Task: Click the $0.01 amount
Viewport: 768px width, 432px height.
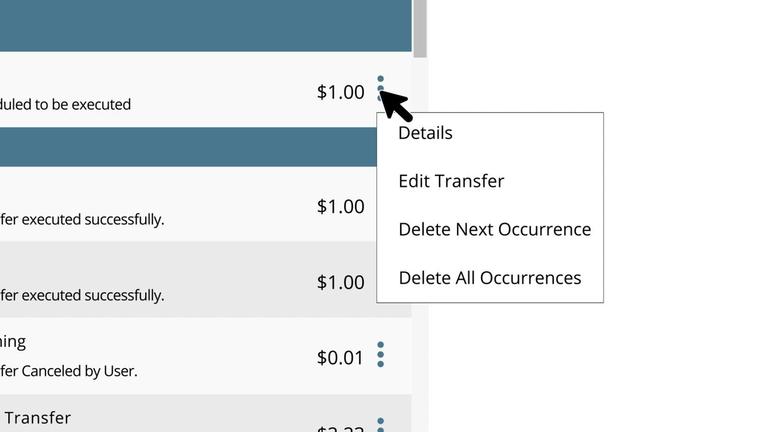Action: [x=340, y=358]
